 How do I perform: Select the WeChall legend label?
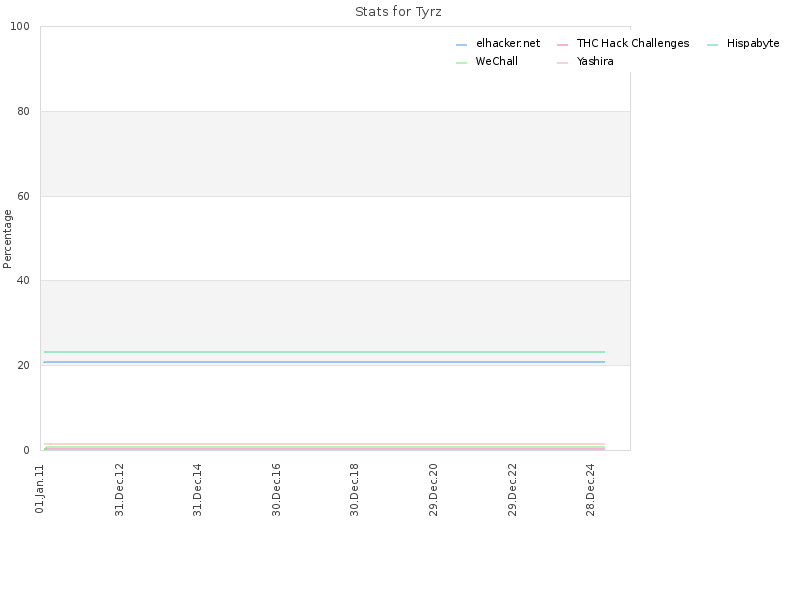[x=496, y=61]
